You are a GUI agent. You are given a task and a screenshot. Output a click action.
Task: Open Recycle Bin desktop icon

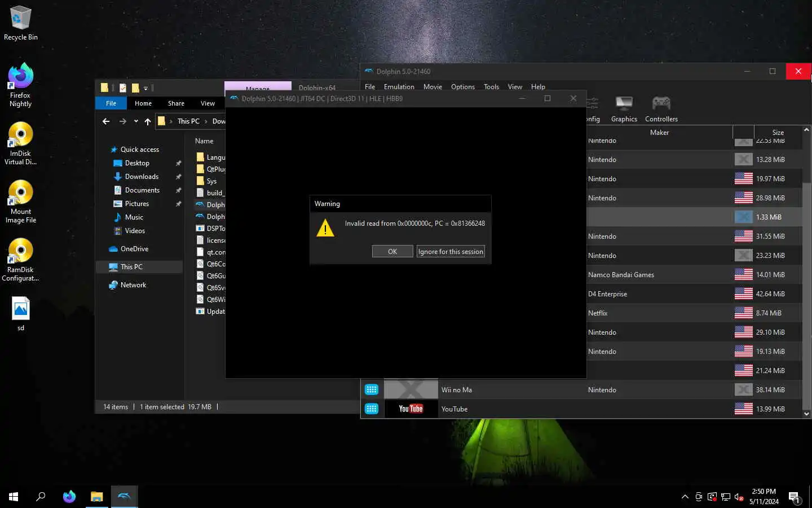tap(21, 23)
